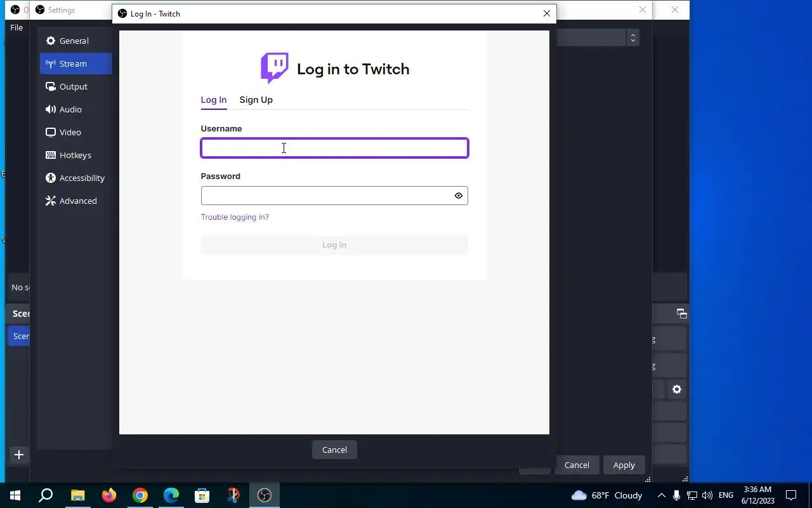This screenshot has width=812, height=508.
Task: Toggle password visibility eye icon
Action: coord(459,196)
